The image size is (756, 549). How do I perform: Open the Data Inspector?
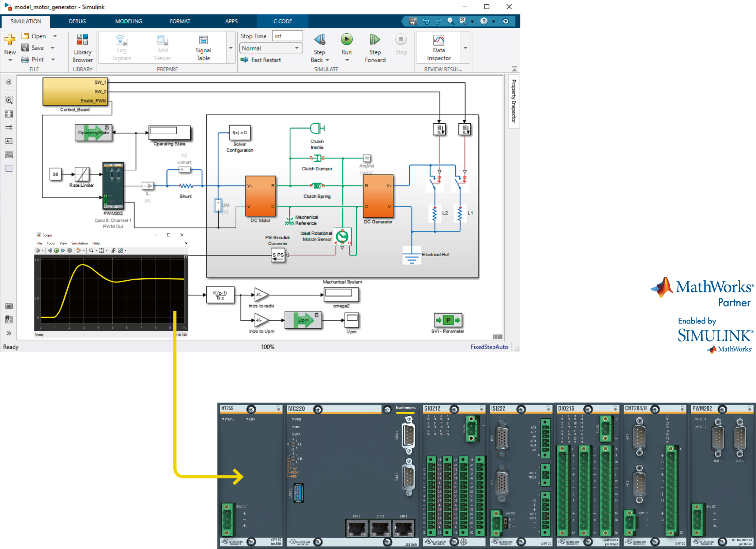click(438, 47)
